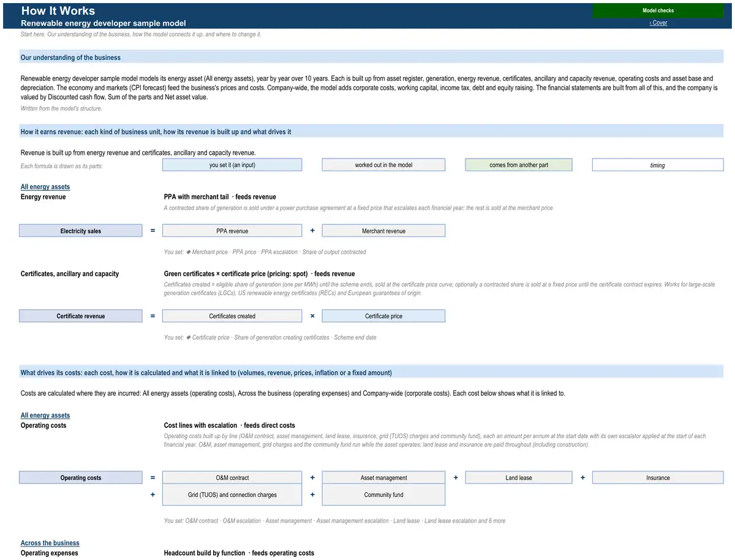Click the 'Start here. Our understanding' intro line
Screen dimensions: 735x560
(141, 34)
